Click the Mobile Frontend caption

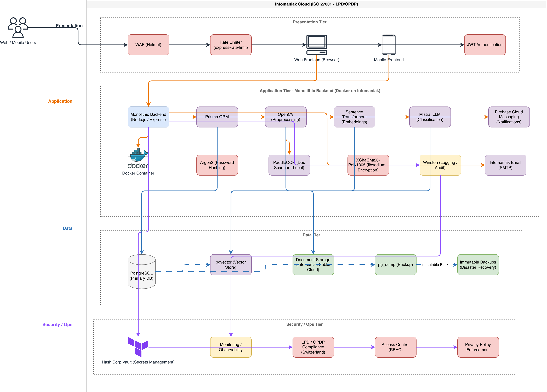click(389, 60)
